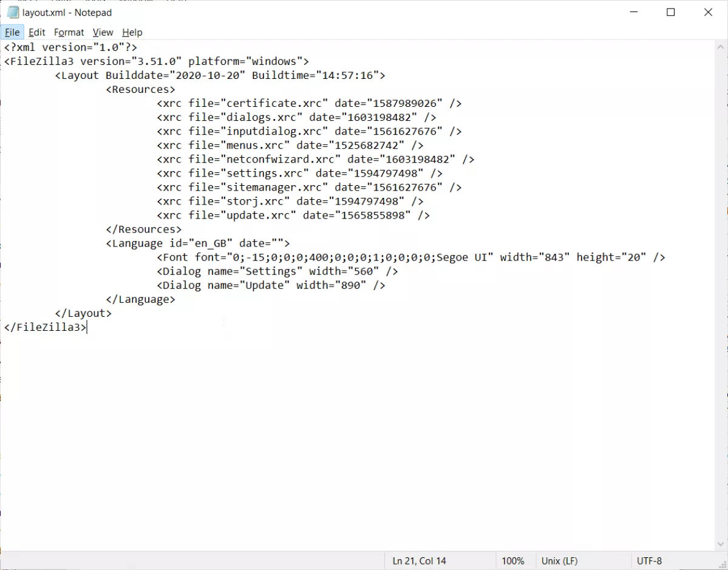The width and height of the screenshot is (728, 570).
Task: Click the Layout Builddate line
Action: point(220,75)
